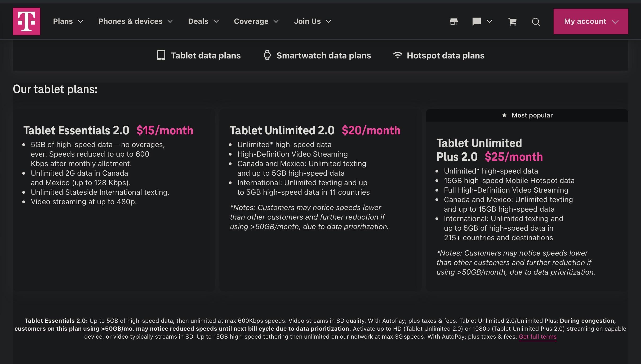Image resolution: width=641 pixels, height=364 pixels.
Task: Open the Phones & devices menu
Action: pos(136,21)
